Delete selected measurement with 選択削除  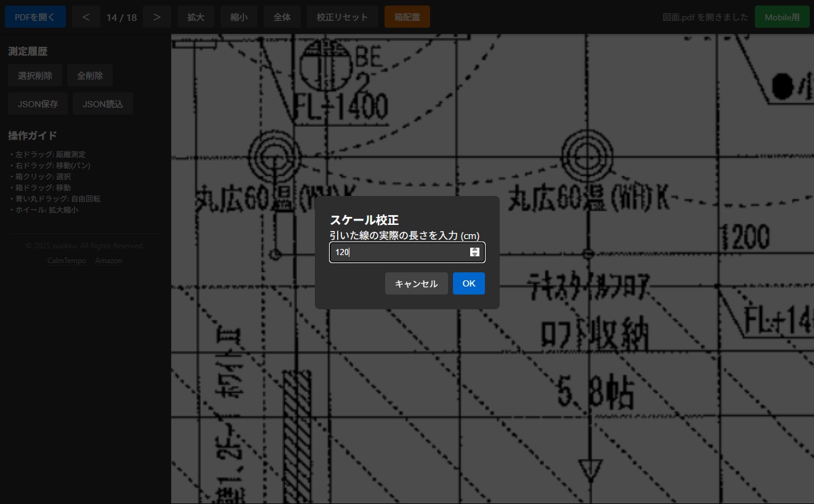click(x=35, y=76)
